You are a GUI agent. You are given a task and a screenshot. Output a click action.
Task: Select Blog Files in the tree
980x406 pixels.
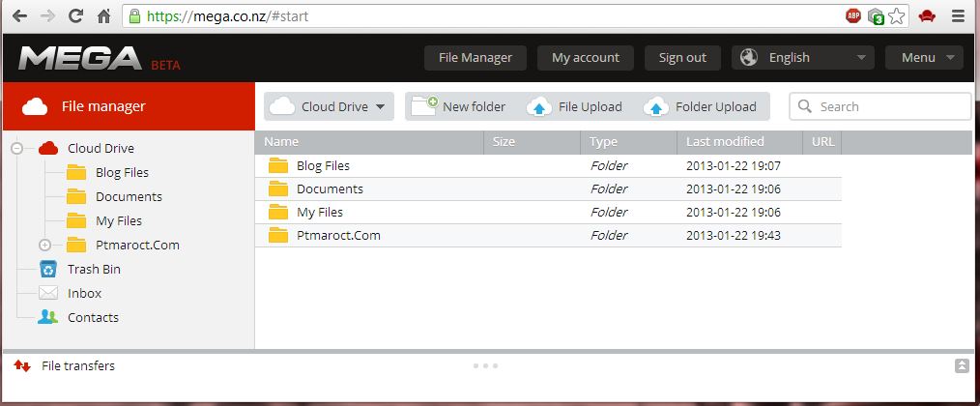coord(122,173)
